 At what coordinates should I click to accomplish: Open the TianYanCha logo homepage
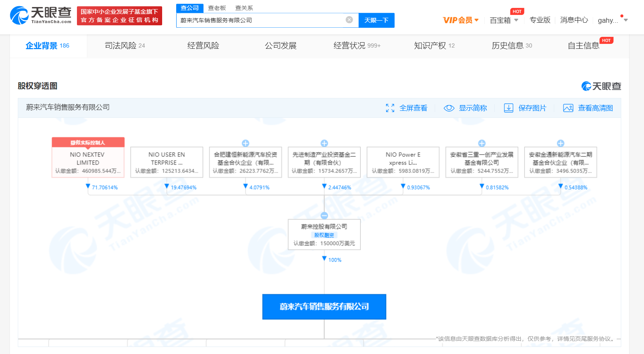[x=41, y=15]
